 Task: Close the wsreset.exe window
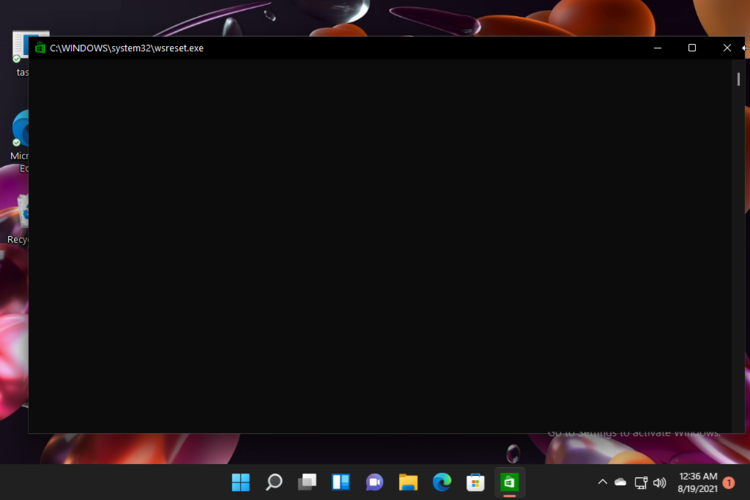[x=727, y=48]
